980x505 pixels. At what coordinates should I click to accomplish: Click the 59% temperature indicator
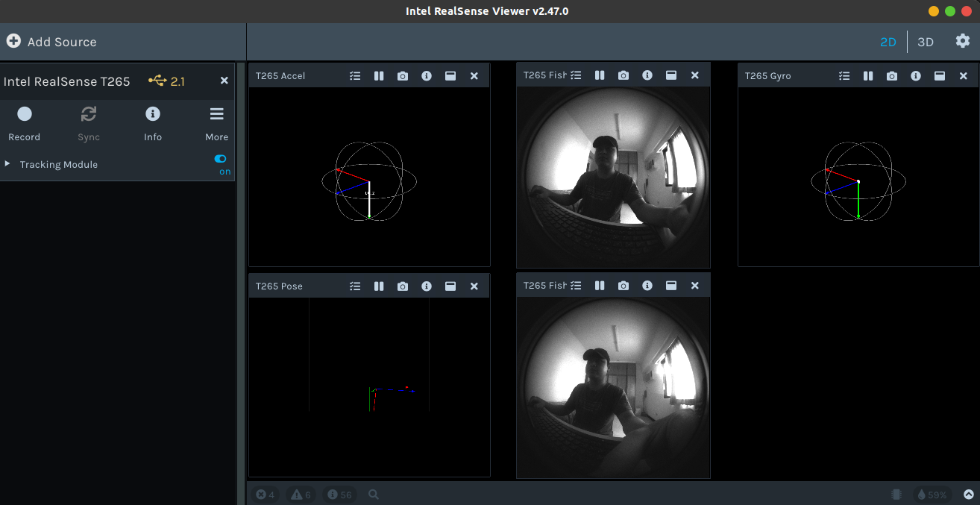point(932,494)
